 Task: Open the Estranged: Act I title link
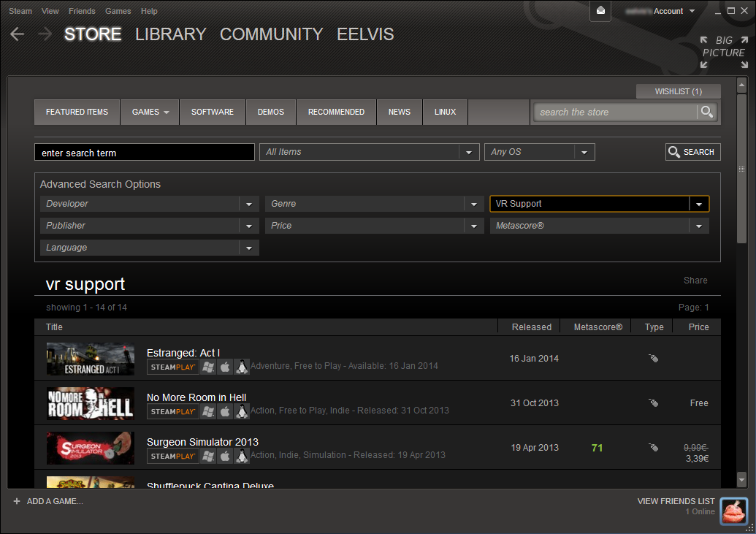point(183,353)
